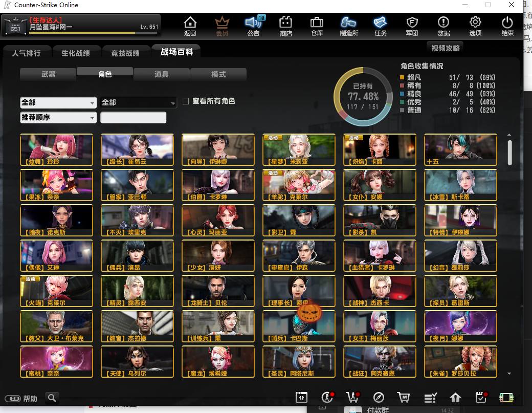This screenshot has height=413, width=532.
Task: Select the 【影杀】凯 character card
Action: (380, 220)
